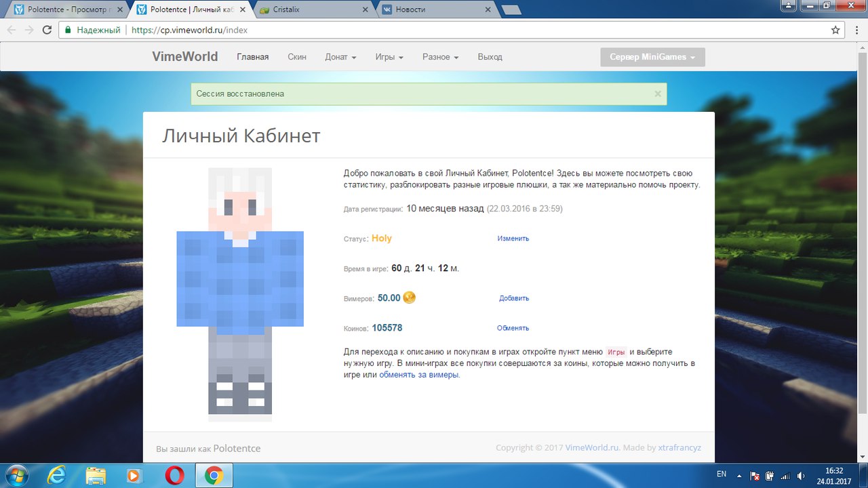This screenshot has height=488, width=868.
Task: Click the Chrome forward arrow
Action: click(29, 30)
